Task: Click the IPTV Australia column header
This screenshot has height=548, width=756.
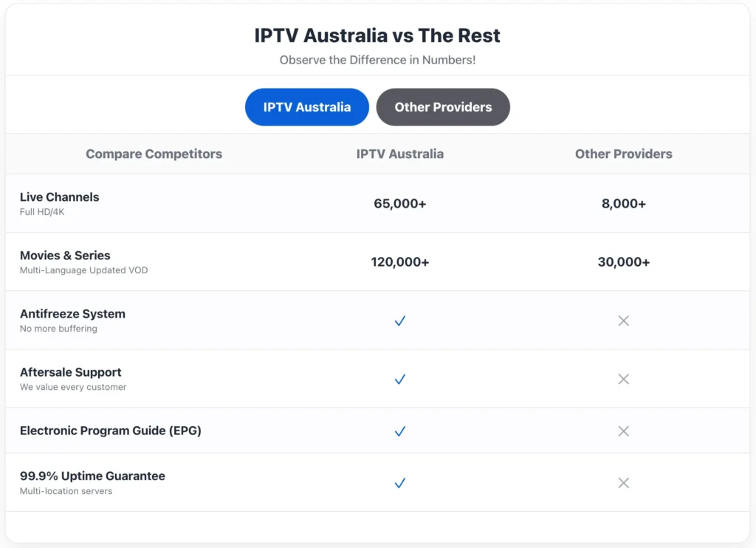Action: (x=399, y=154)
